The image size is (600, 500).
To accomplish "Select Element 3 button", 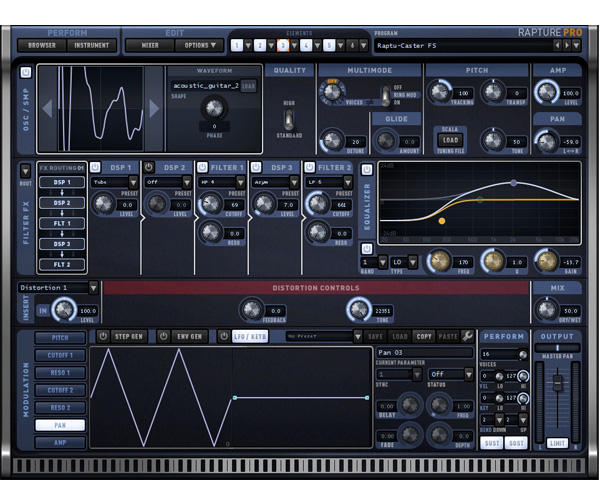I will pos(283,46).
